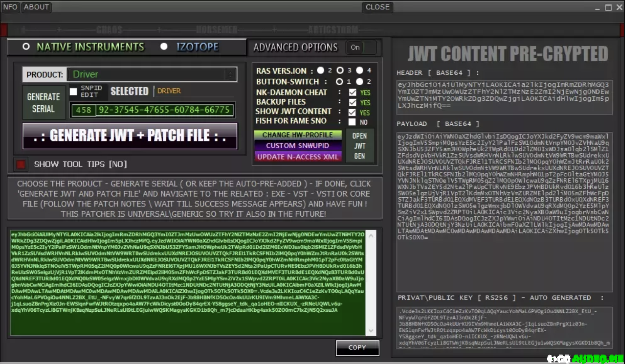The image size is (625, 364).
Task: Click the green Change HW-Profile button
Action: click(x=298, y=135)
